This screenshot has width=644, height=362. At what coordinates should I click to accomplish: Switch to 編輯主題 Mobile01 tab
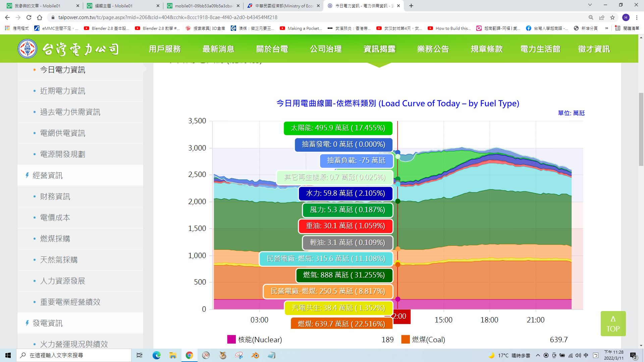pos(122,6)
